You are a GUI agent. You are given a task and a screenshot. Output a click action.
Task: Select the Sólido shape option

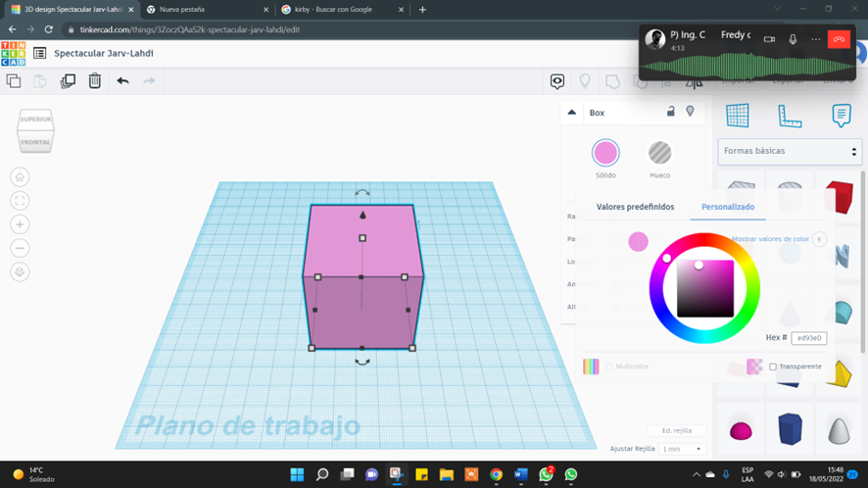(605, 153)
